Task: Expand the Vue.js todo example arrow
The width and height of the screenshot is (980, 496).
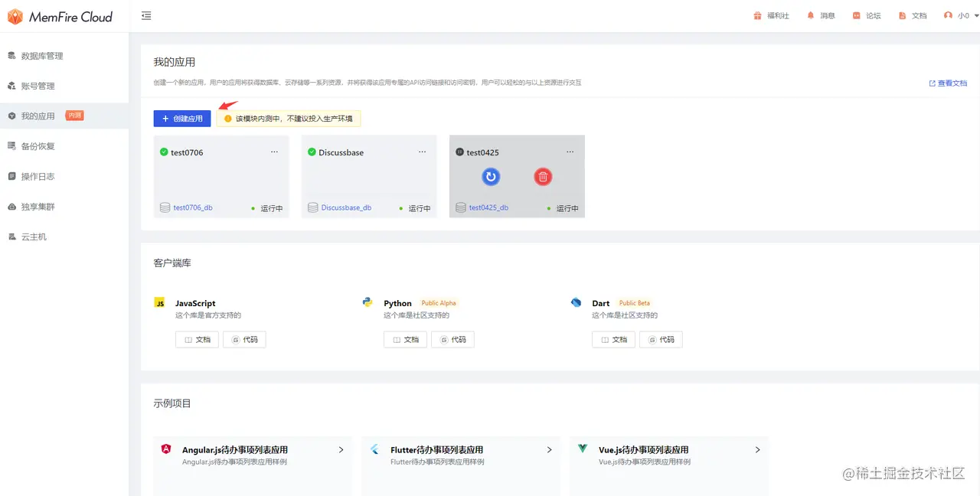Action: click(x=757, y=450)
